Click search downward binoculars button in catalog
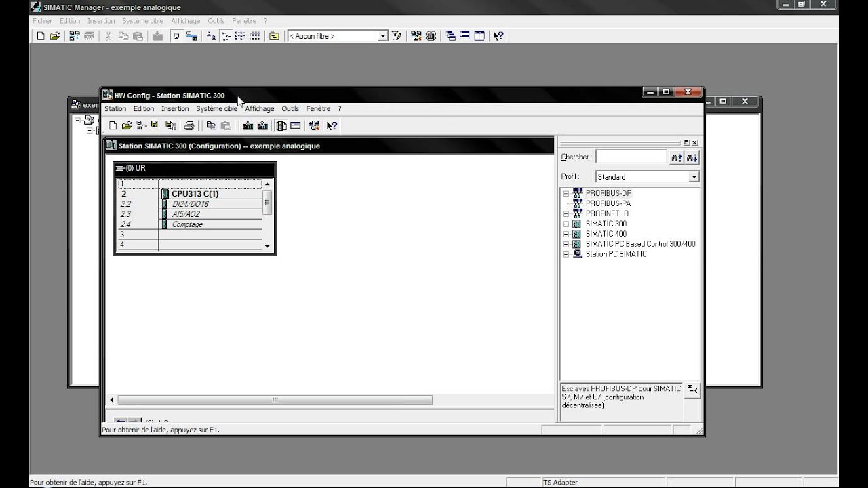The height and width of the screenshot is (488, 868). (x=692, y=157)
